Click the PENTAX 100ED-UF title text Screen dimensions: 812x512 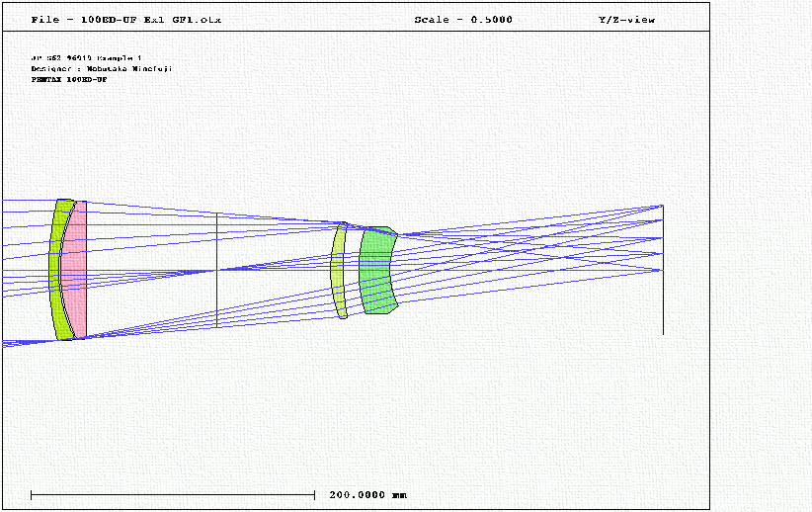point(69,79)
